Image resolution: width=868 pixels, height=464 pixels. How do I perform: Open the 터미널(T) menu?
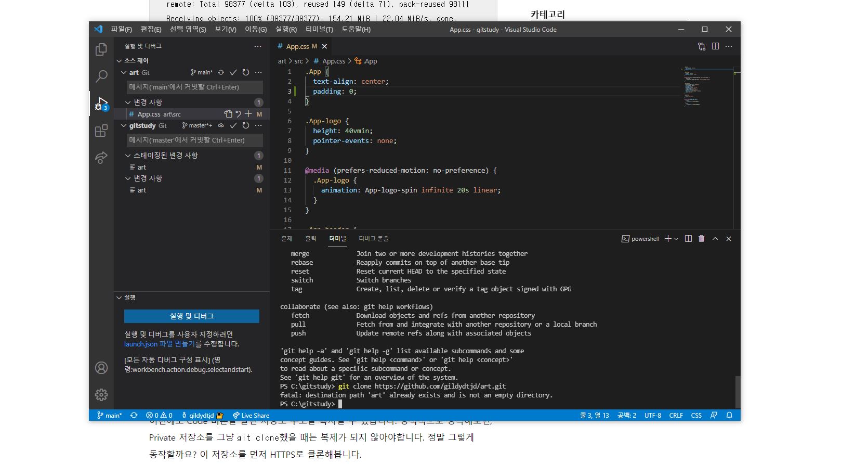(x=319, y=29)
